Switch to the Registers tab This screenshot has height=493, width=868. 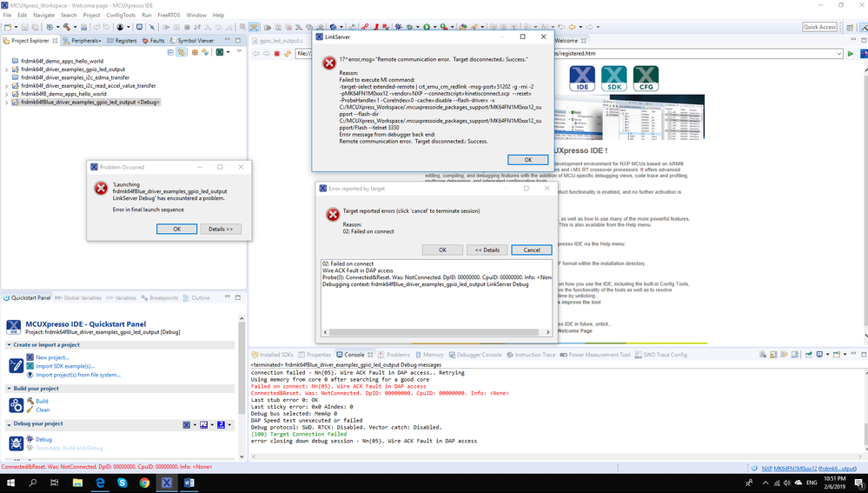(122, 41)
